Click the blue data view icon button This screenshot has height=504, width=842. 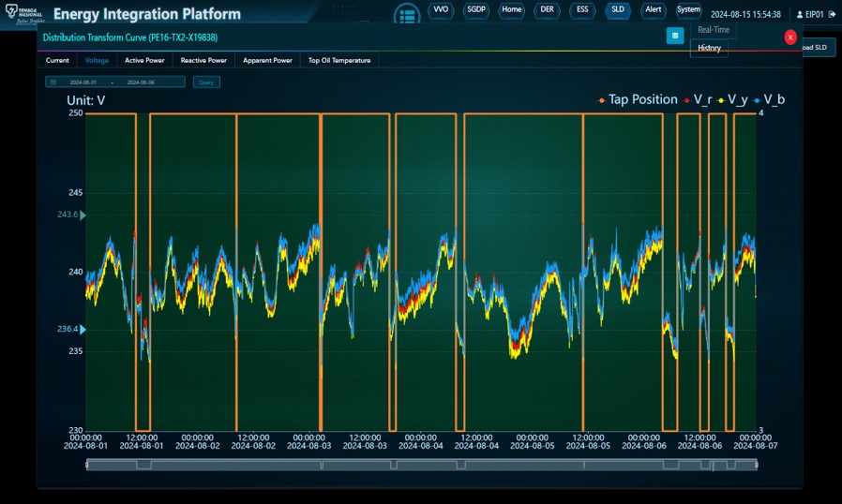(674, 36)
